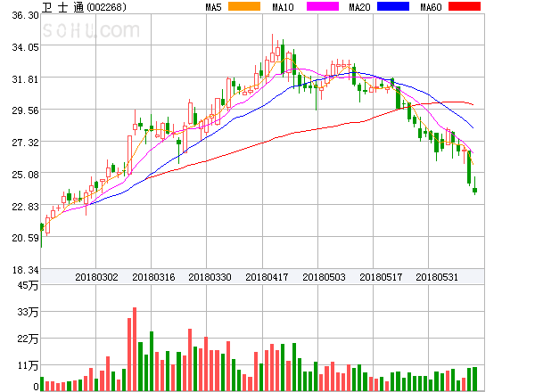Click the 31.81 price axis label

(x=26, y=79)
